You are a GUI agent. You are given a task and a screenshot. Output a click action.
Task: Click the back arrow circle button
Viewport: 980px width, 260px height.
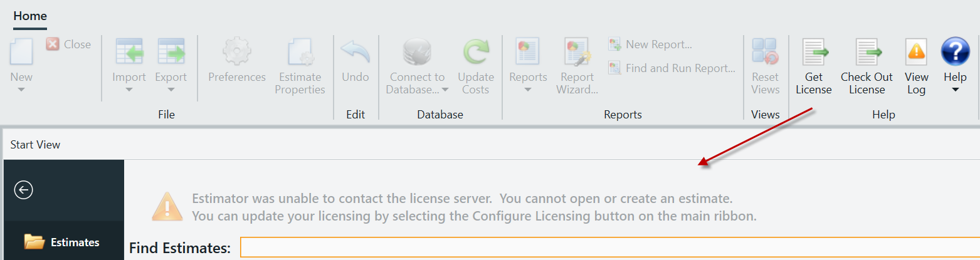[24, 190]
